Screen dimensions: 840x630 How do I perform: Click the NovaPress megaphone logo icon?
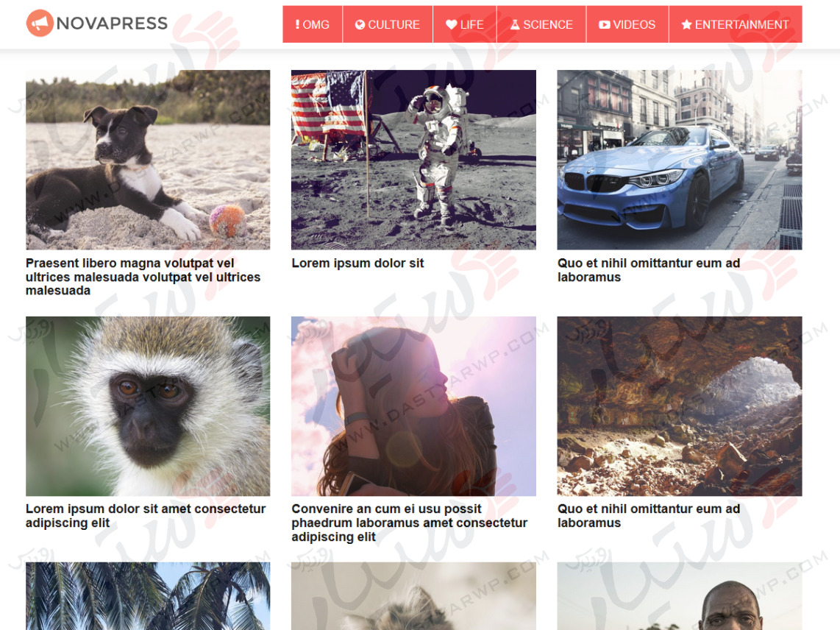click(x=40, y=23)
